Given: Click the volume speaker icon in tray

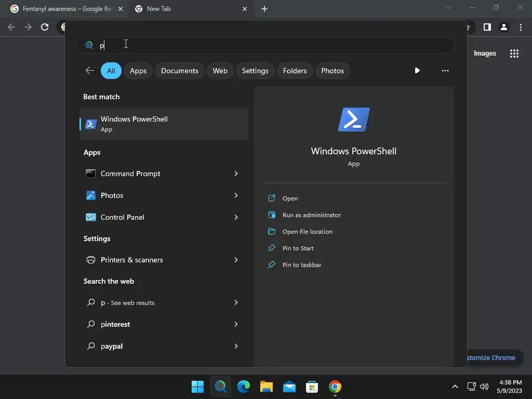Looking at the screenshot, I should click(484, 387).
